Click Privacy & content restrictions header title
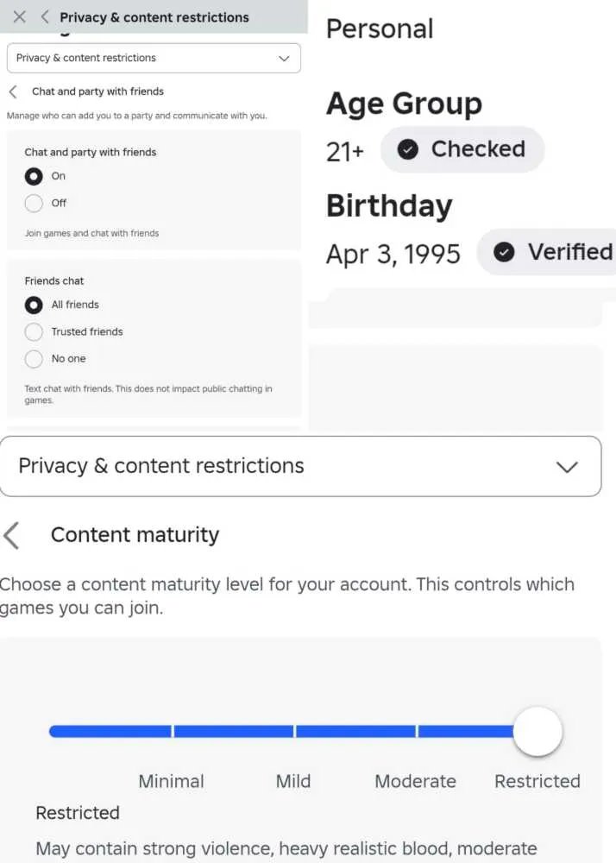This screenshot has height=863, width=616. 154,17
